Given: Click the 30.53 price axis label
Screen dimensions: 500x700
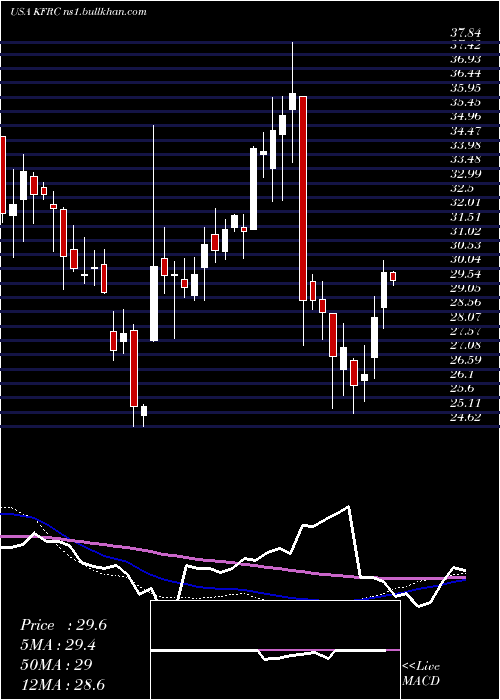Looking at the screenshot, I should pos(465,245).
